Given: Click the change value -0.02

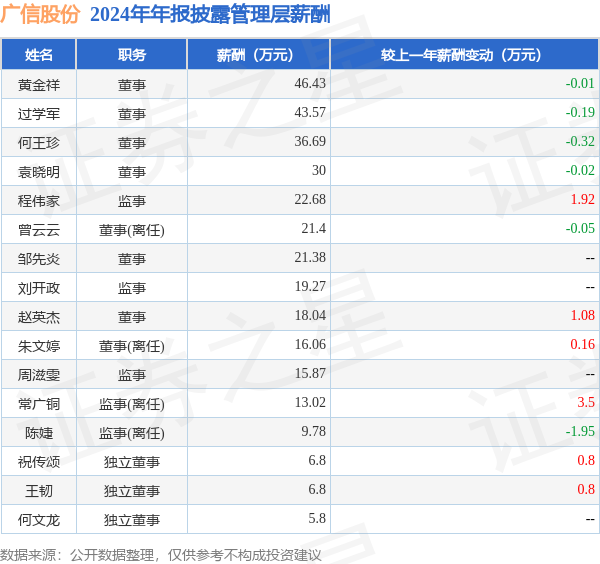Looking at the screenshot, I should coord(580,171).
